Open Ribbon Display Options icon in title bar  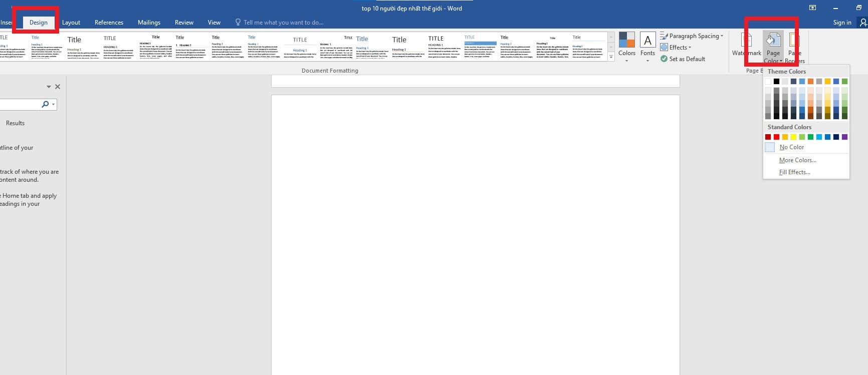(812, 8)
